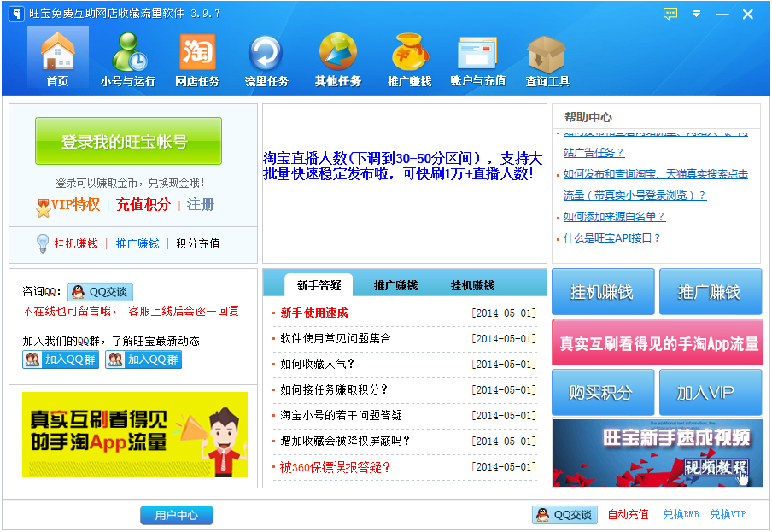
Task: Switch to the 推广赚钱 tab in the FAQ panel
Action: point(395,285)
